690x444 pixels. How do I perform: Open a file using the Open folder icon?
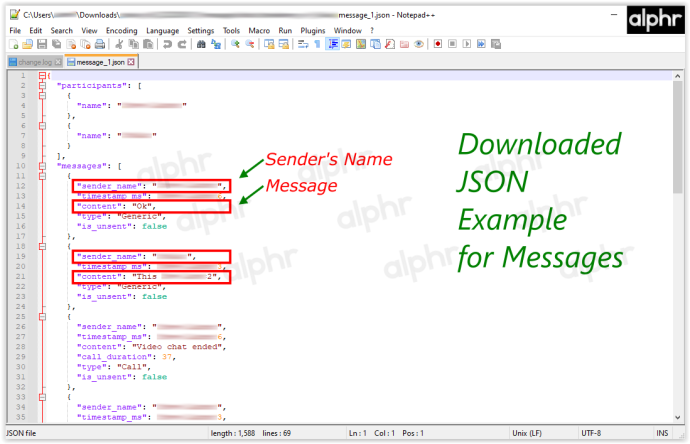click(x=28, y=44)
